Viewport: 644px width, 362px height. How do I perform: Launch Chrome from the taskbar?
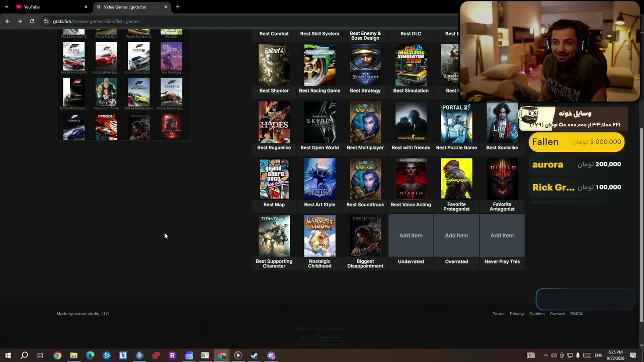pos(57,355)
